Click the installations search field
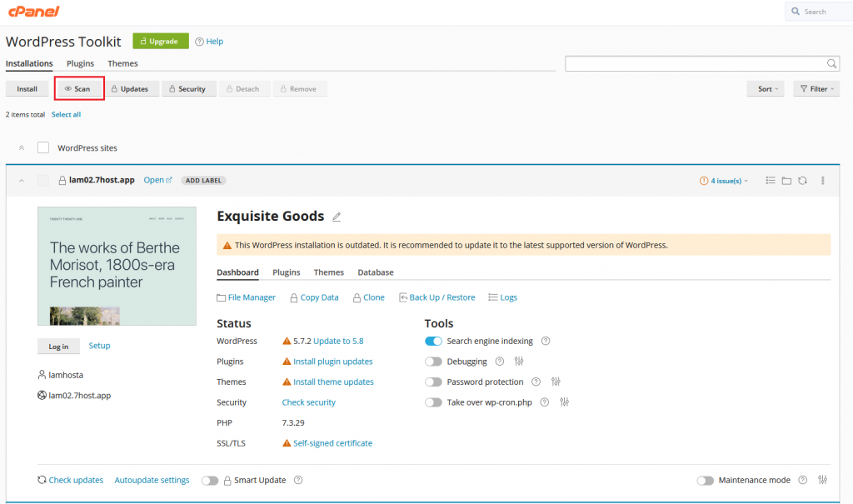The width and height of the screenshot is (853, 504). tap(701, 63)
